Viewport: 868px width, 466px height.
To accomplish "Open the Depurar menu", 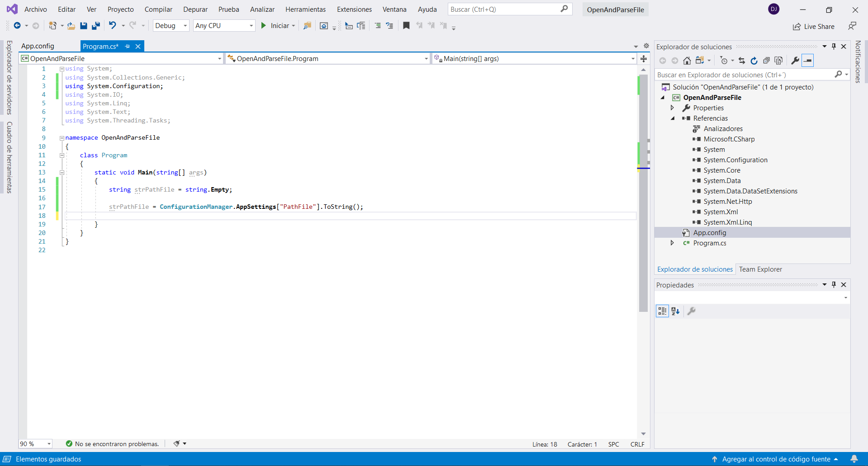I will point(195,9).
